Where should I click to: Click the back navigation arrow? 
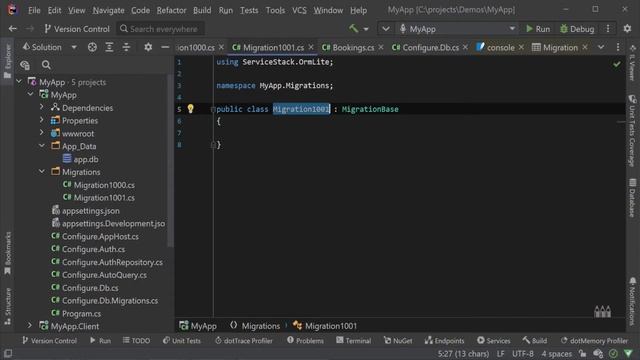[13, 29]
